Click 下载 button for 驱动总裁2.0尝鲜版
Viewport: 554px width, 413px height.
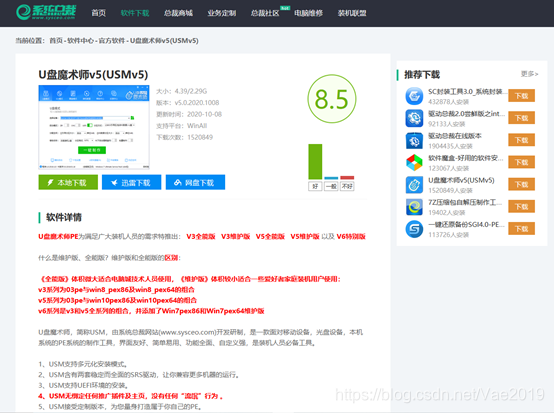coord(521,118)
